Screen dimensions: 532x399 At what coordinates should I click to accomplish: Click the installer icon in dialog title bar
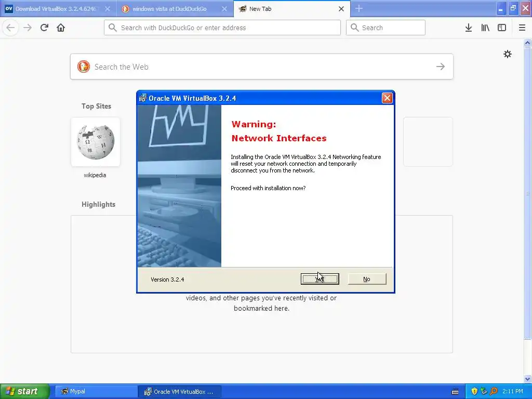click(143, 98)
